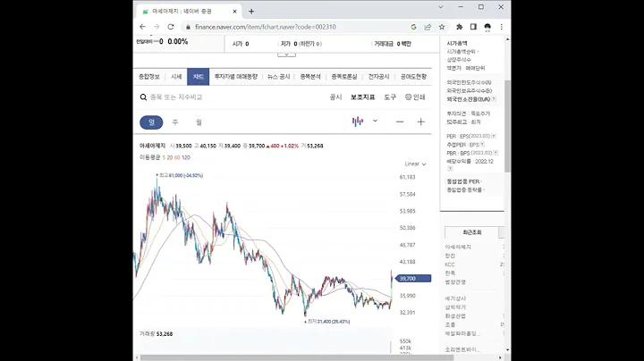This screenshot has width=644, height=361.
Task: Open a new browser tab
Action: click(x=251, y=12)
